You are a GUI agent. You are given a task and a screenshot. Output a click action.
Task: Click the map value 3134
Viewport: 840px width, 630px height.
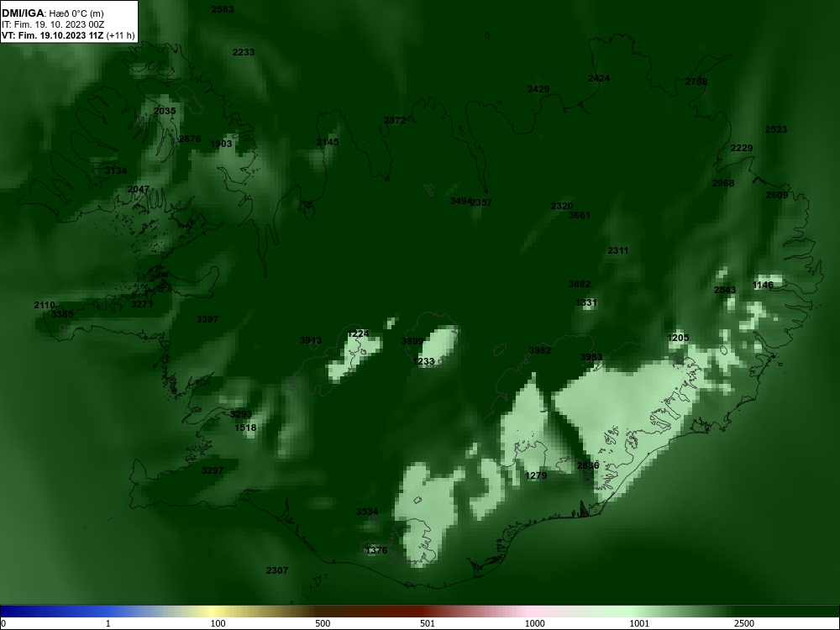[116, 171]
